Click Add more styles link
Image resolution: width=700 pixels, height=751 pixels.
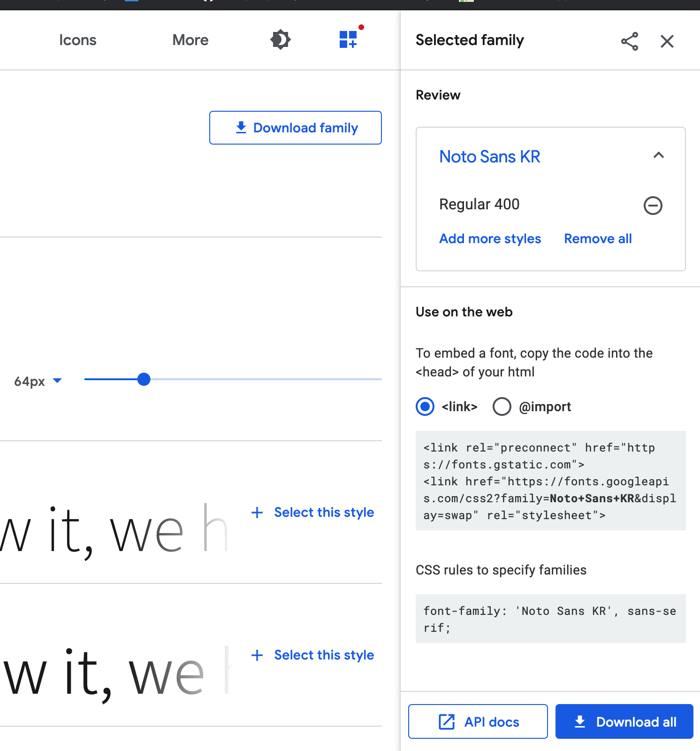pyautogui.click(x=490, y=239)
